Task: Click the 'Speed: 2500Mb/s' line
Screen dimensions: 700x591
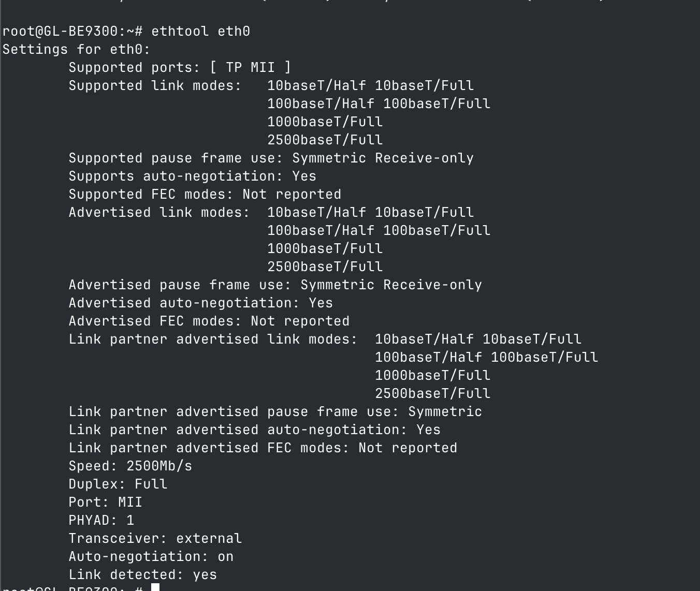Action: [x=130, y=466]
